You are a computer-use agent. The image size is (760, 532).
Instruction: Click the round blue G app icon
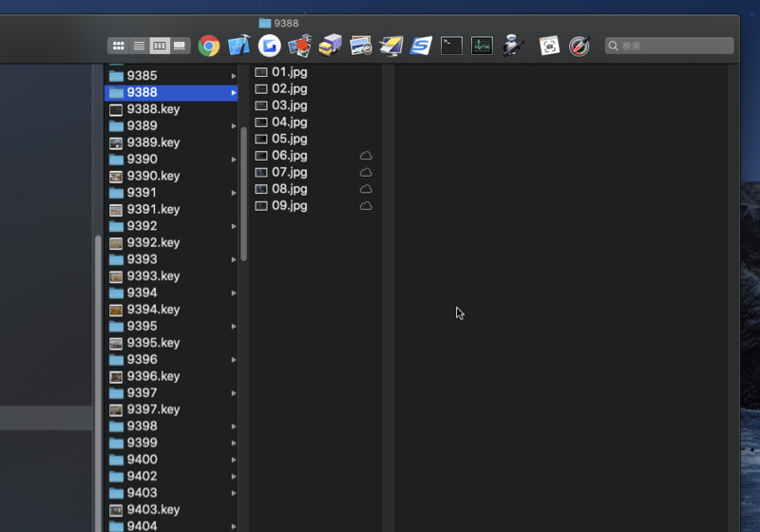coord(270,46)
